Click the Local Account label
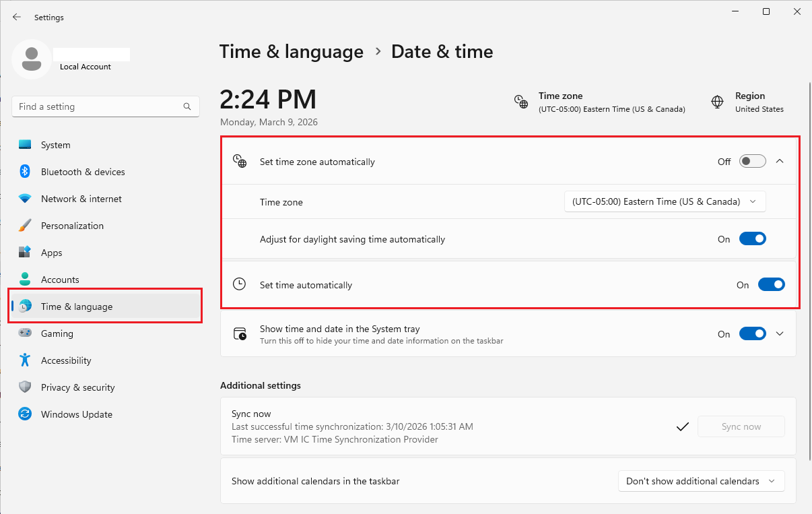Screen dimensions: 812x514 tap(86, 67)
